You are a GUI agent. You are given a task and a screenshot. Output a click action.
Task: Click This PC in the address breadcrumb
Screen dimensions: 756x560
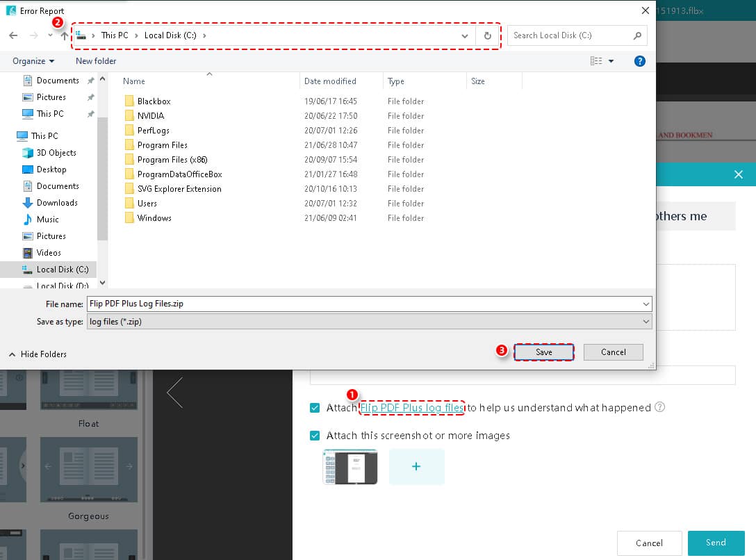(115, 35)
